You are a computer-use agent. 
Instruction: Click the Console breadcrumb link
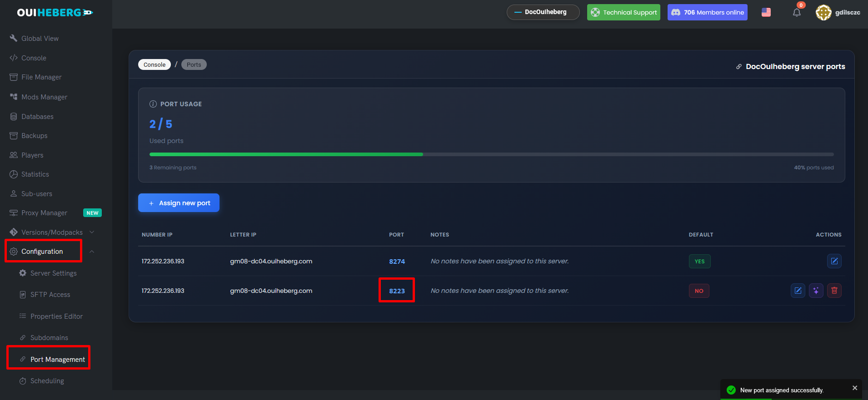[x=155, y=64]
